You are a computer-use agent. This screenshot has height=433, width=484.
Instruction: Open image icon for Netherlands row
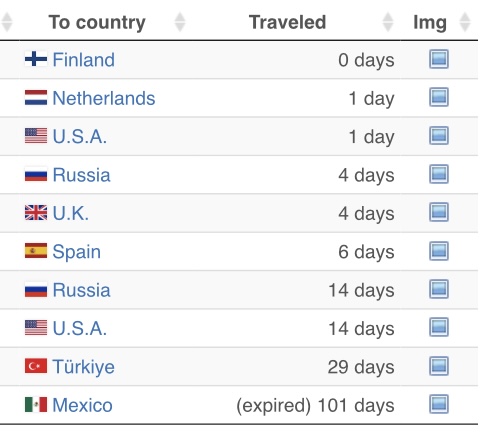439,97
